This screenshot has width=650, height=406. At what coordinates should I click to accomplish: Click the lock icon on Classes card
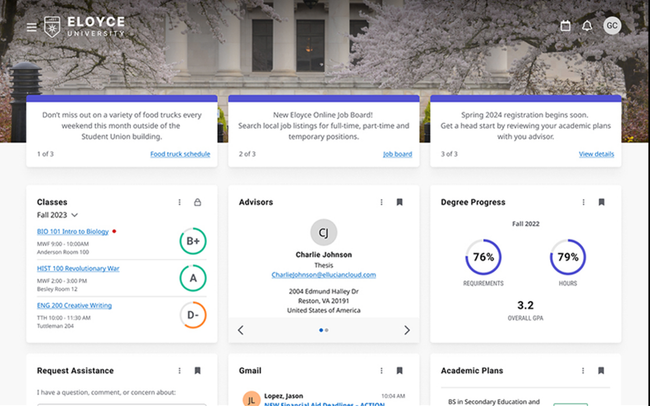tap(197, 202)
